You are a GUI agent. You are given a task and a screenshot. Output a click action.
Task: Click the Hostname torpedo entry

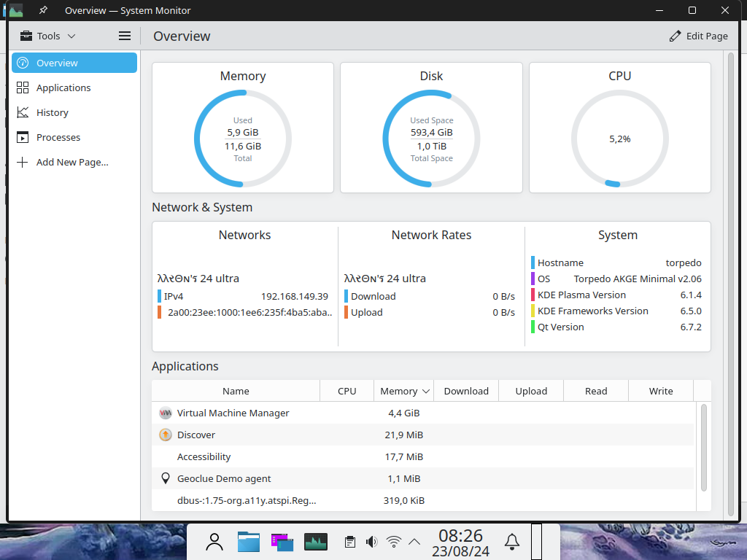616,262
